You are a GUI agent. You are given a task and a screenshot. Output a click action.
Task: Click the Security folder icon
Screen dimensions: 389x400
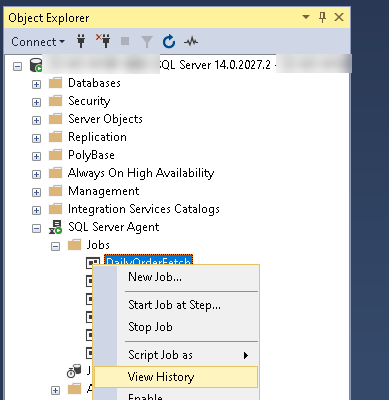click(x=55, y=101)
